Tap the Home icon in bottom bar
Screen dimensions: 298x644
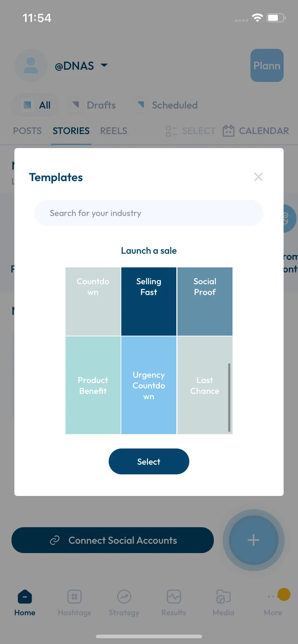click(25, 597)
